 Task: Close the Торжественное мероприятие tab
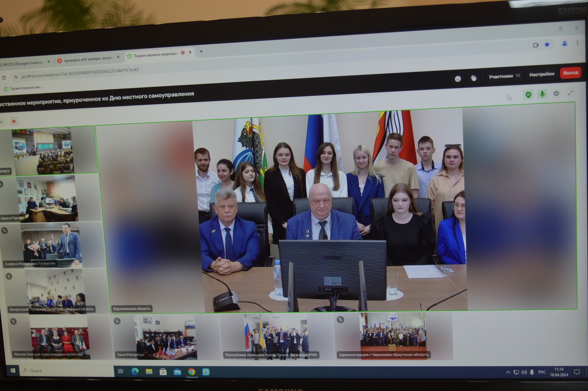[x=190, y=52]
